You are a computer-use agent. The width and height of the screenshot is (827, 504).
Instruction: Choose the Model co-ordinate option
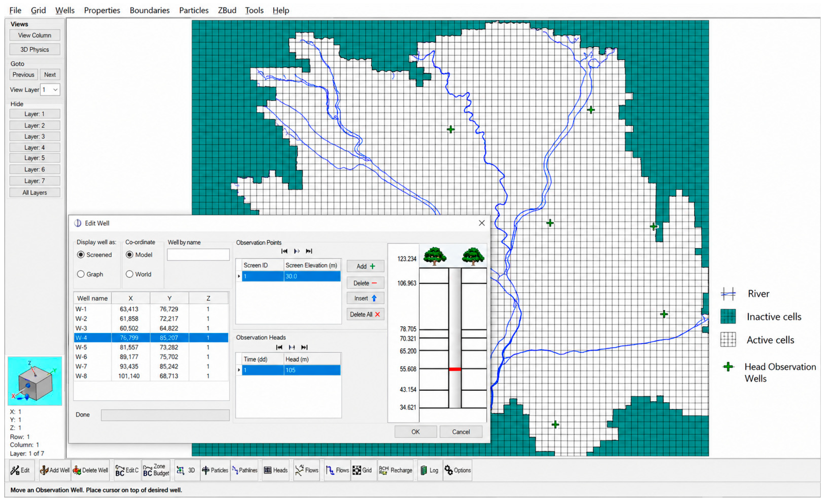pyautogui.click(x=129, y=255)
